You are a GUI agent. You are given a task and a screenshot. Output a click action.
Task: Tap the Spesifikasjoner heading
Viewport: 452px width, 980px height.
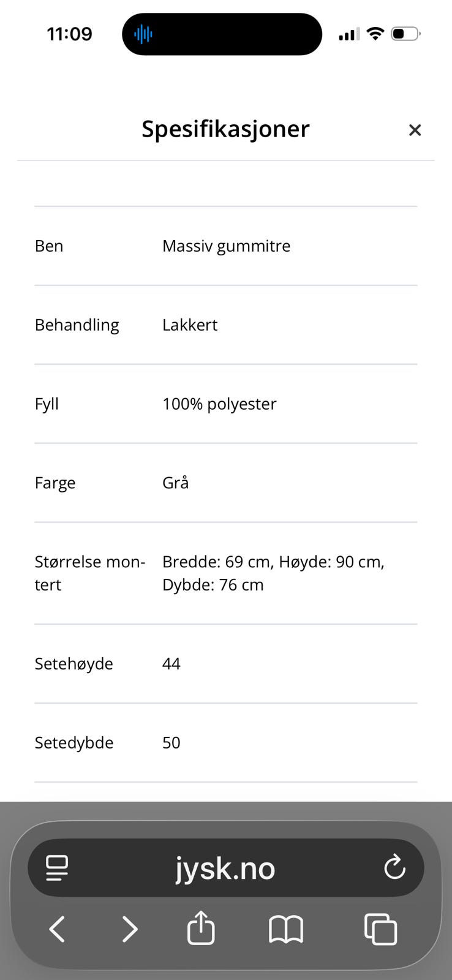(225, 129)
